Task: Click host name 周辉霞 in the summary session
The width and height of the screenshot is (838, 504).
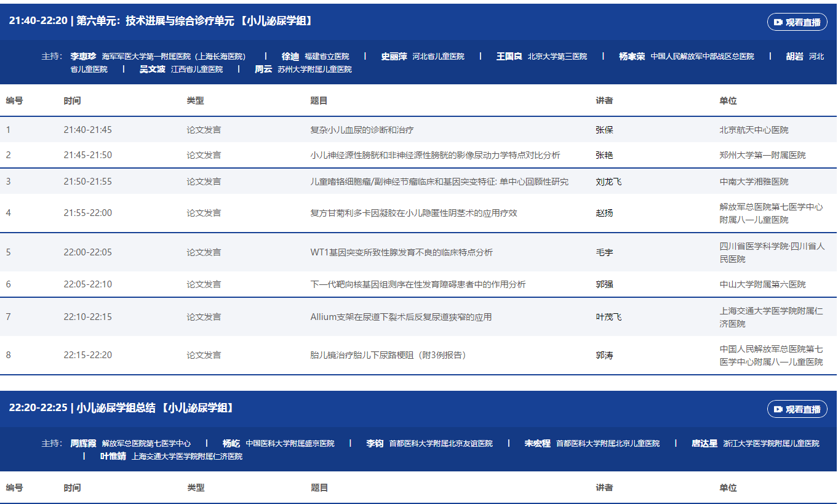Action: point(84,443)
